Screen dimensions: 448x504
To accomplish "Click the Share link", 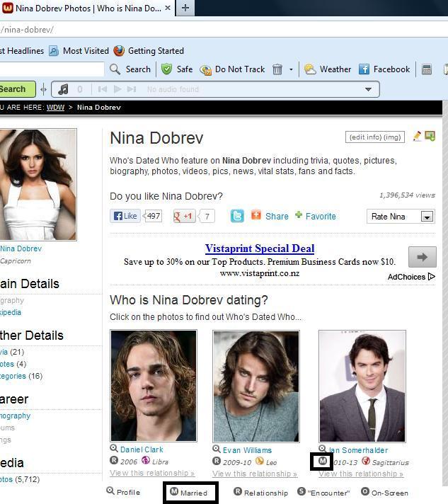I will (x=277, y=217).
